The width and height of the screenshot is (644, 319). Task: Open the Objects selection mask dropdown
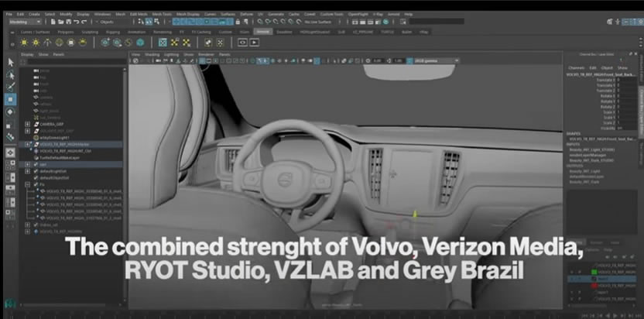(110, 22)
